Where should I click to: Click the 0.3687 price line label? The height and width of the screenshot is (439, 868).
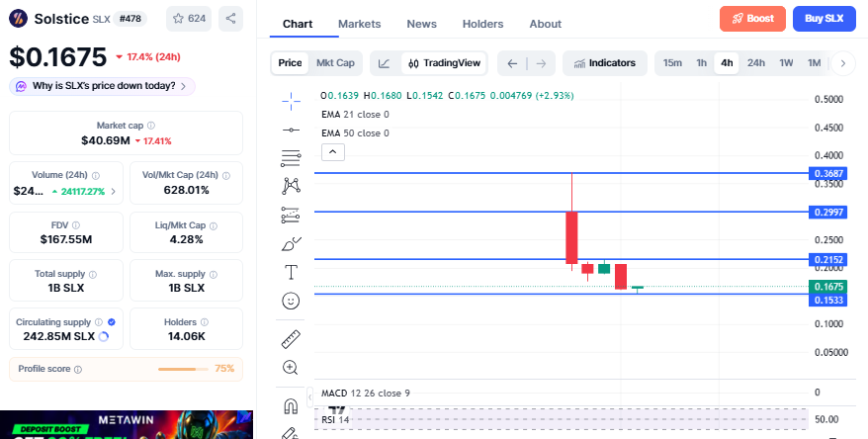[x=828, y=174]
